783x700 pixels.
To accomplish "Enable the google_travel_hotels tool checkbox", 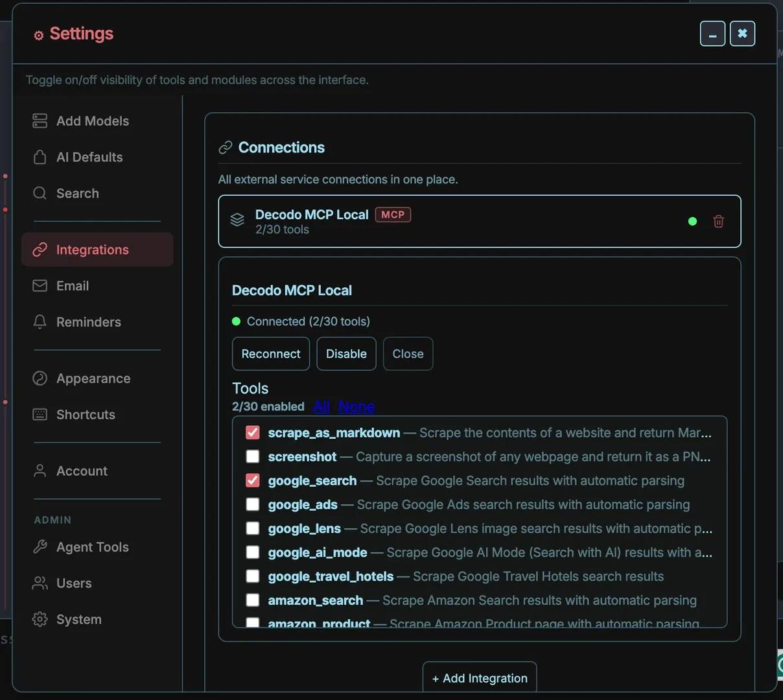I will point(253,576).
